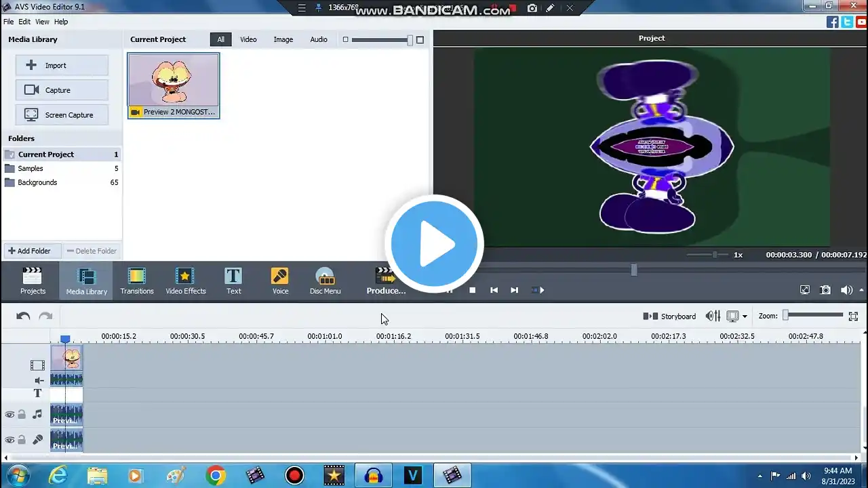The image size is (868, 488).
Task: Open the File menu
Action: pos(8,22)
